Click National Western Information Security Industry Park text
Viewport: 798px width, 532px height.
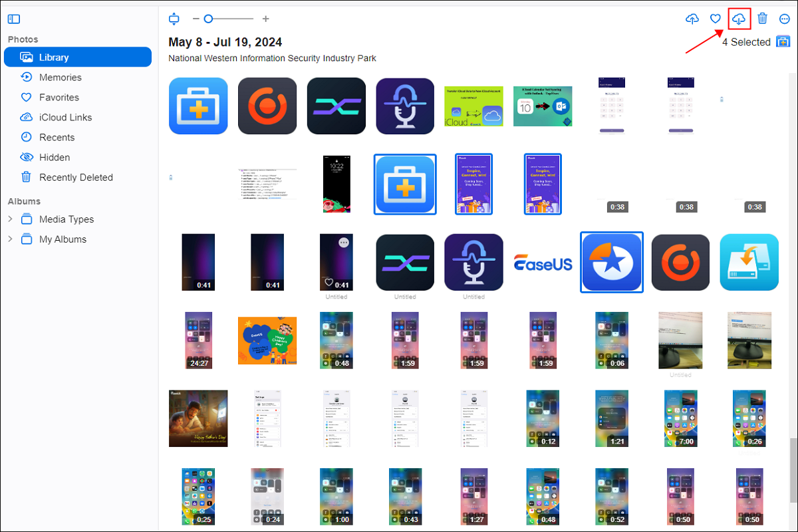(x=272, y=59)
